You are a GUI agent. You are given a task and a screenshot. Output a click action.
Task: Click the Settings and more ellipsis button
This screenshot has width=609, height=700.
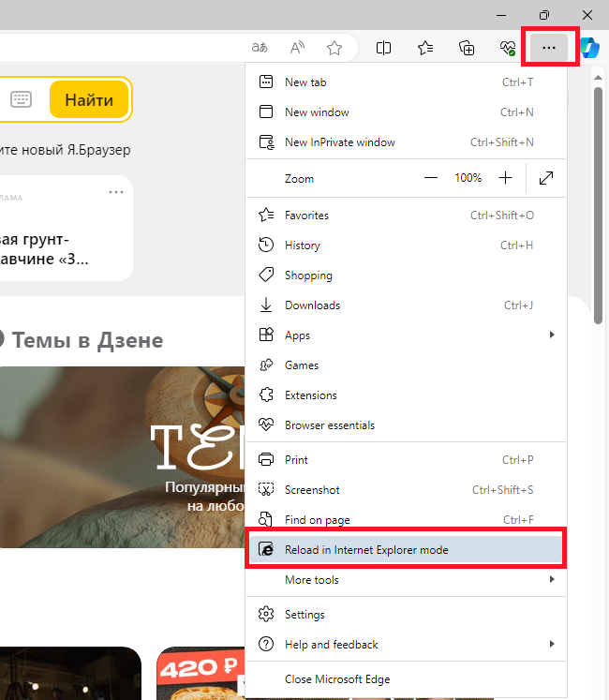tap(550, 48)
